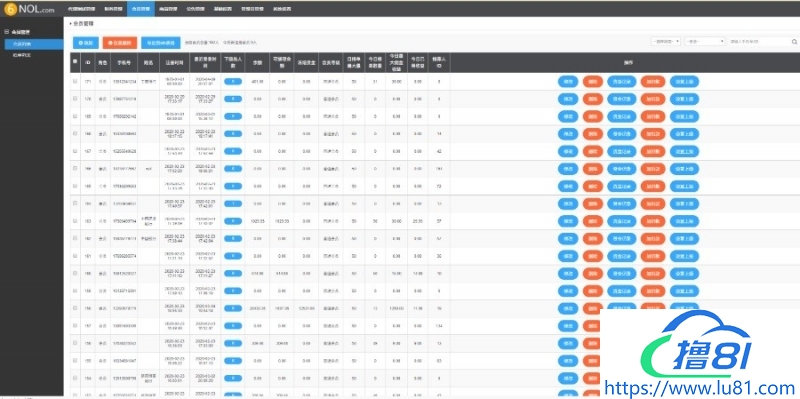
Task: Click the blue add button with plus icon
Action: click(86, 43)
